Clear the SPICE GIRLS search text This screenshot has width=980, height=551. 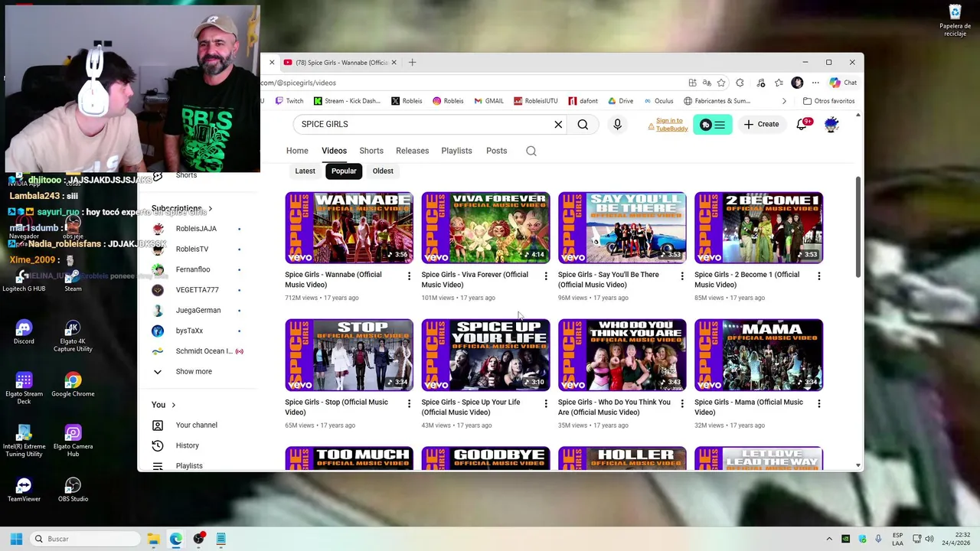click(x=558, y=124)
